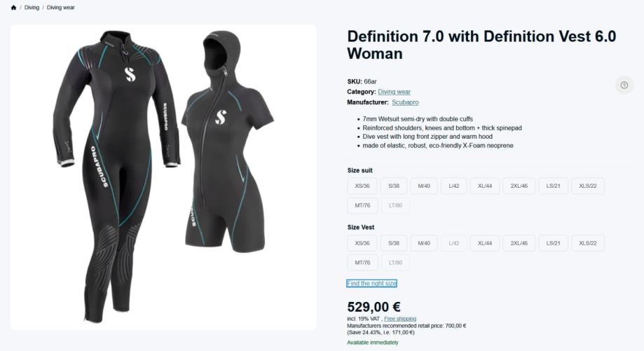Choose suit size MT/76
644x351 pixels.
[x=362, y=206]
